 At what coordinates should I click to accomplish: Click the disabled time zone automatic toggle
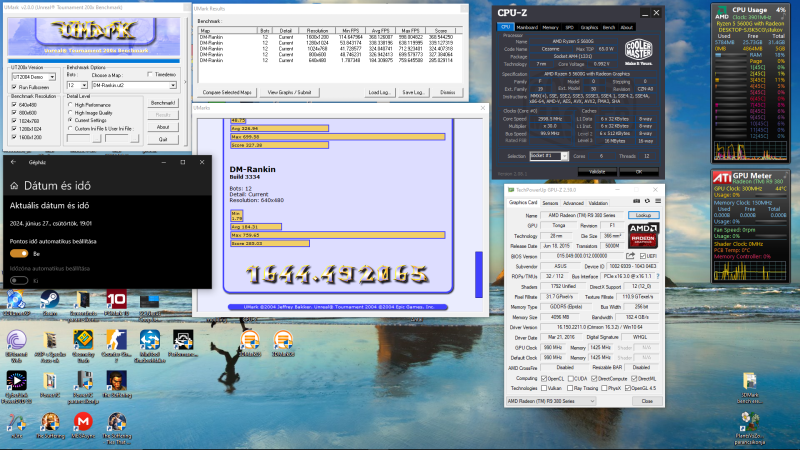tap(19, 280)
